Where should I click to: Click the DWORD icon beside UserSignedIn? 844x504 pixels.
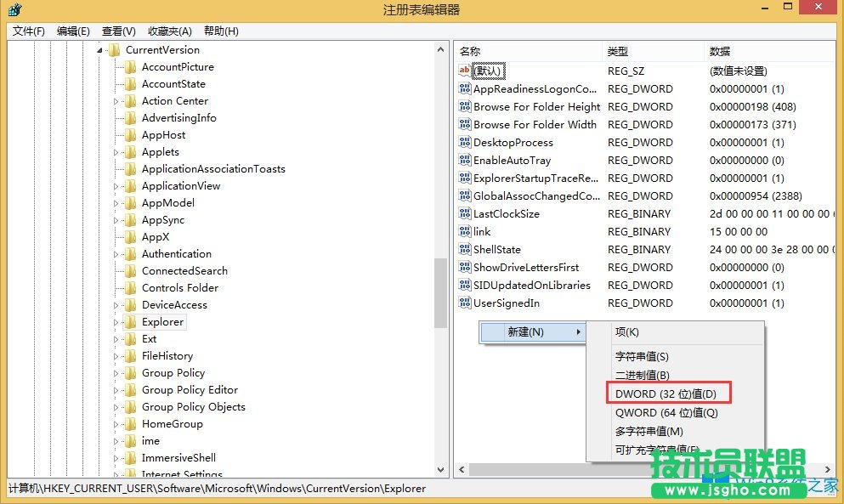coord(464,303)
